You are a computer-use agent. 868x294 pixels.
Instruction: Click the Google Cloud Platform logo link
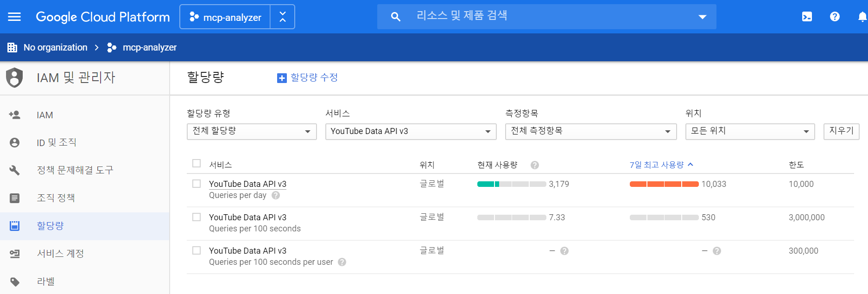[x=103, y=17]
